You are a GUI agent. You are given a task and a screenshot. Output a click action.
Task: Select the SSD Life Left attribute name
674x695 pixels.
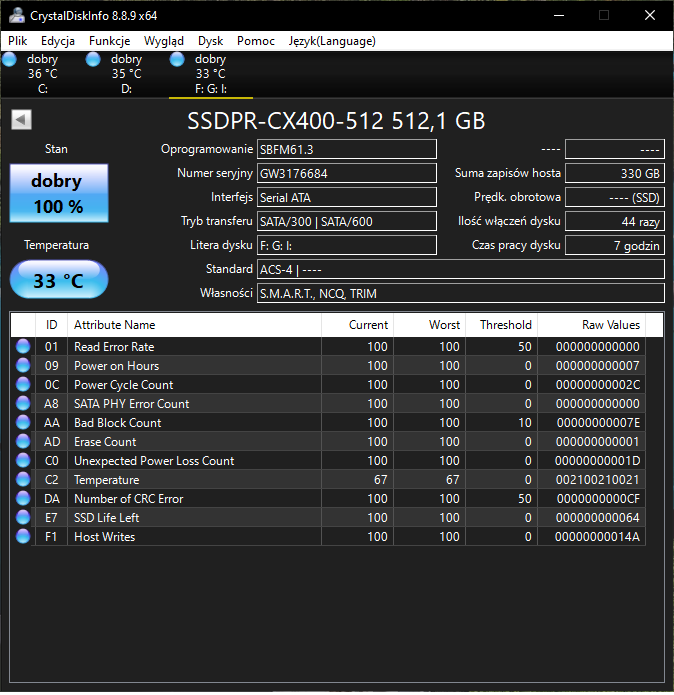coord(107,518)
